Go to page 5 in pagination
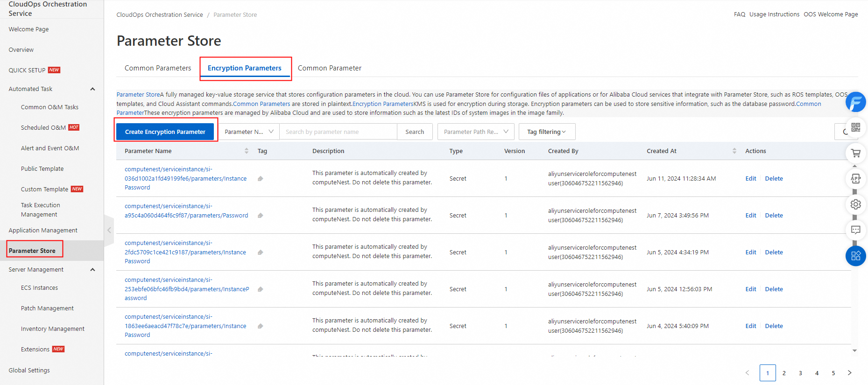Image resolution: width=868 pixels, height=385 pixels. point(833,373)
